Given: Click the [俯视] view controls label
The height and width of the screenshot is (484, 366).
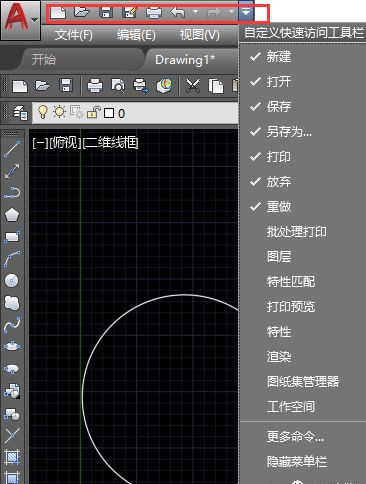Looking at the screenshot, I should click(65, 143).
